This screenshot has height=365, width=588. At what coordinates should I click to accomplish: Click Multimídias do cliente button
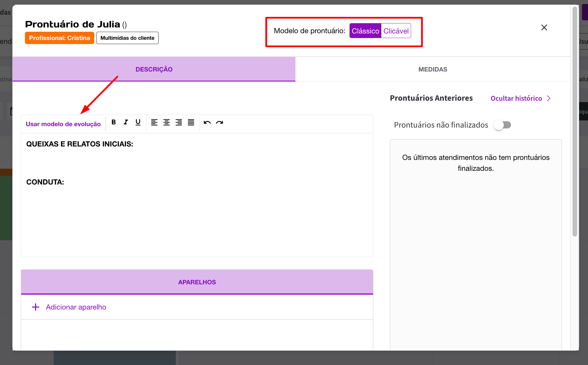click(x=127, y=38)
